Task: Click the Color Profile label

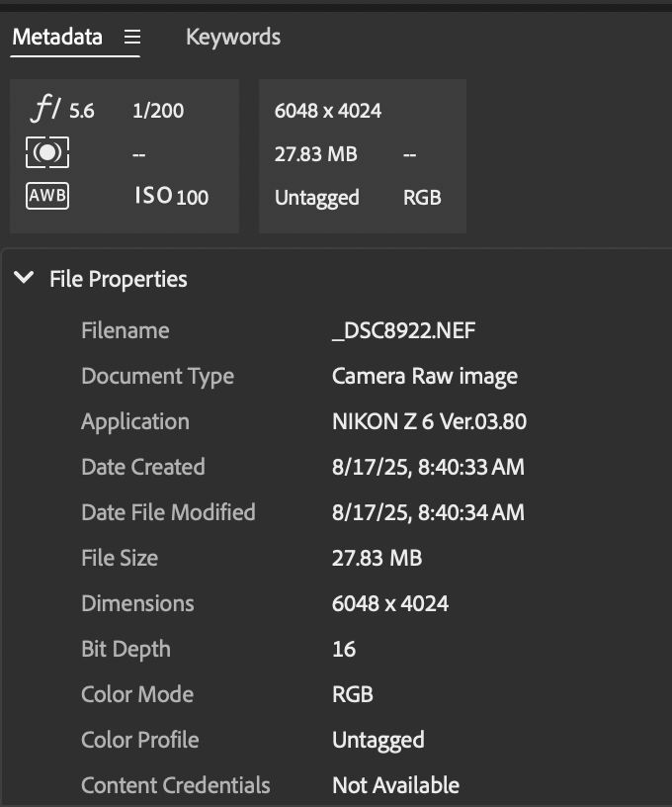Action: pos(140,740)
